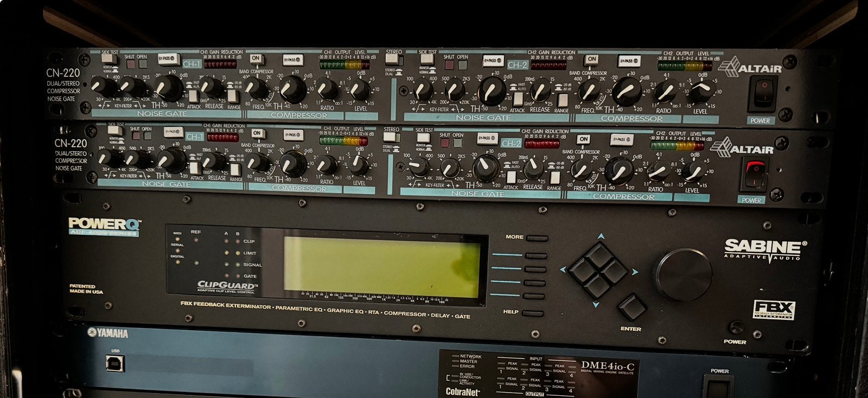Switch the band compressor ON button, top CN-220 CH-1

pyautogui.click(x=256, y=59)
